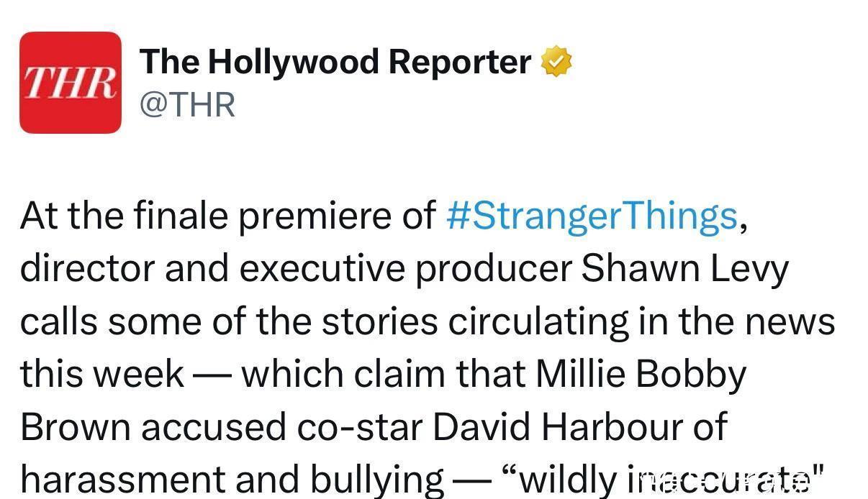Click the @THR account handle
Screen dimensions: 868x499
coord(187,105)
